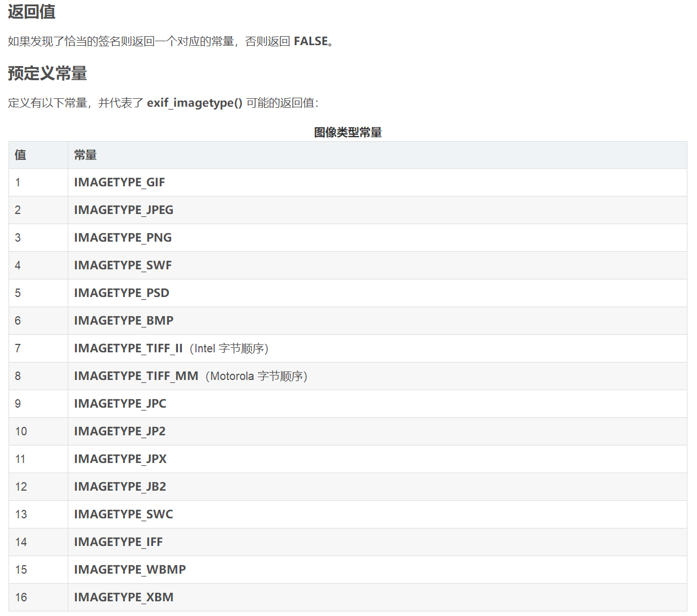Click value 10 in the JP2 row
Image resolution: width=697 pixels, height=616 pixels.
[21, 431]
